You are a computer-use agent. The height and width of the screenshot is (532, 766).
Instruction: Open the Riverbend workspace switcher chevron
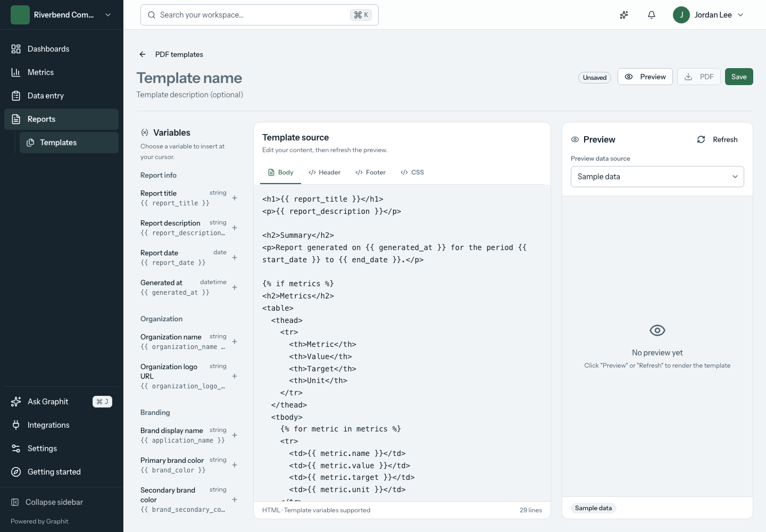pyautogui.click(x=108, y=15)
